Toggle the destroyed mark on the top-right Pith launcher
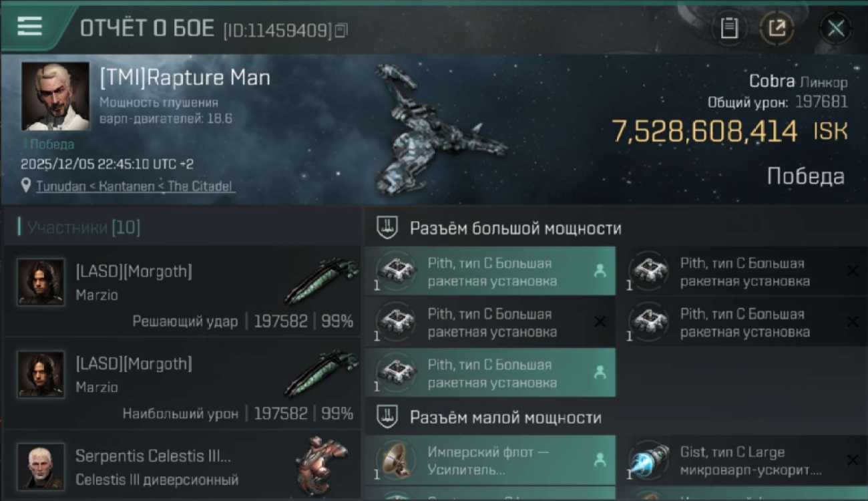The image size is (868, 501). click(x=853, y=271)
